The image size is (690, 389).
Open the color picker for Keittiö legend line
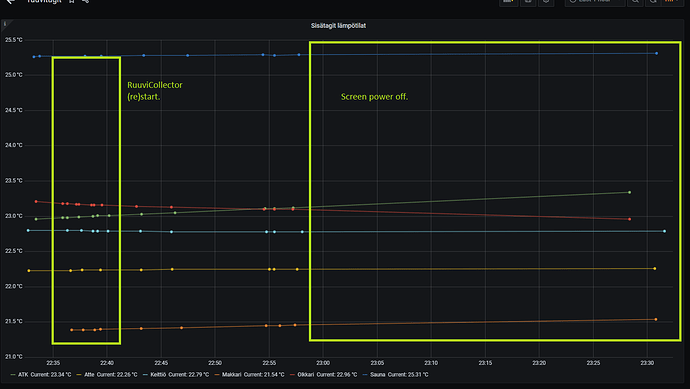pos(145,375)
